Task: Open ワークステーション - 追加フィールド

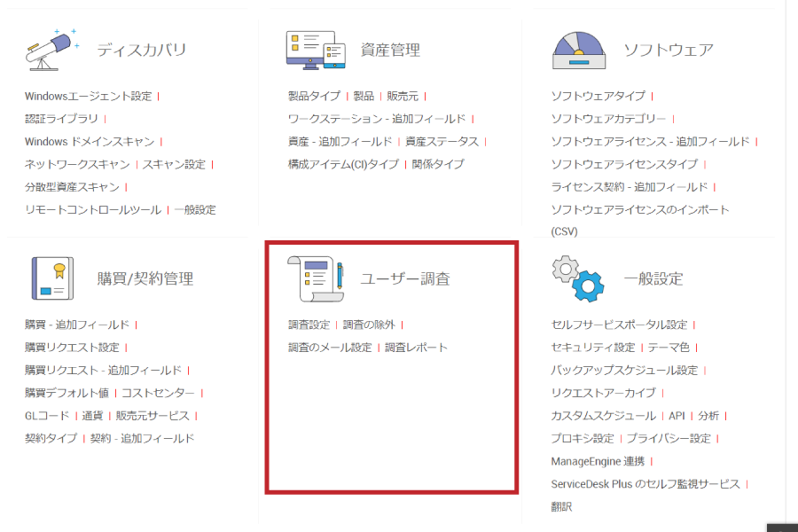Action: pyautogui.click(x=377, y=119)
